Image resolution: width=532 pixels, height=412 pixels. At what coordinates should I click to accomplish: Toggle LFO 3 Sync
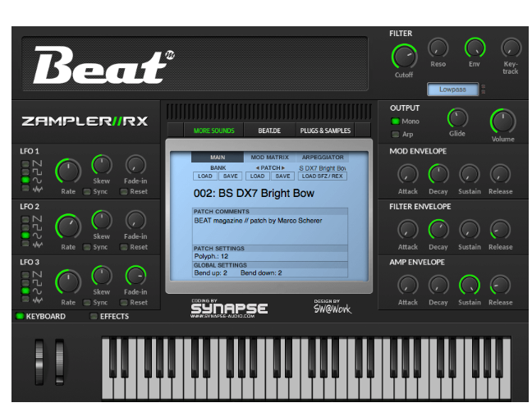(87, 303)
